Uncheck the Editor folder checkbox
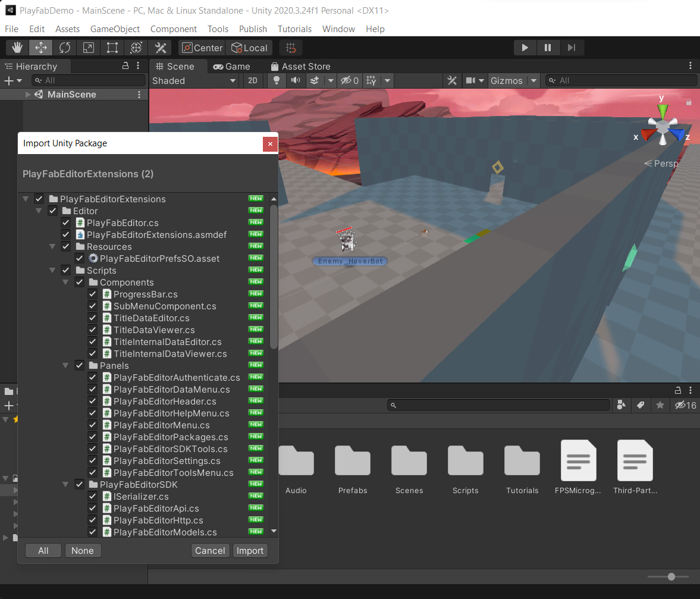Image resolution: width=700 pixels, height=599 pixels. pos(53,211)
